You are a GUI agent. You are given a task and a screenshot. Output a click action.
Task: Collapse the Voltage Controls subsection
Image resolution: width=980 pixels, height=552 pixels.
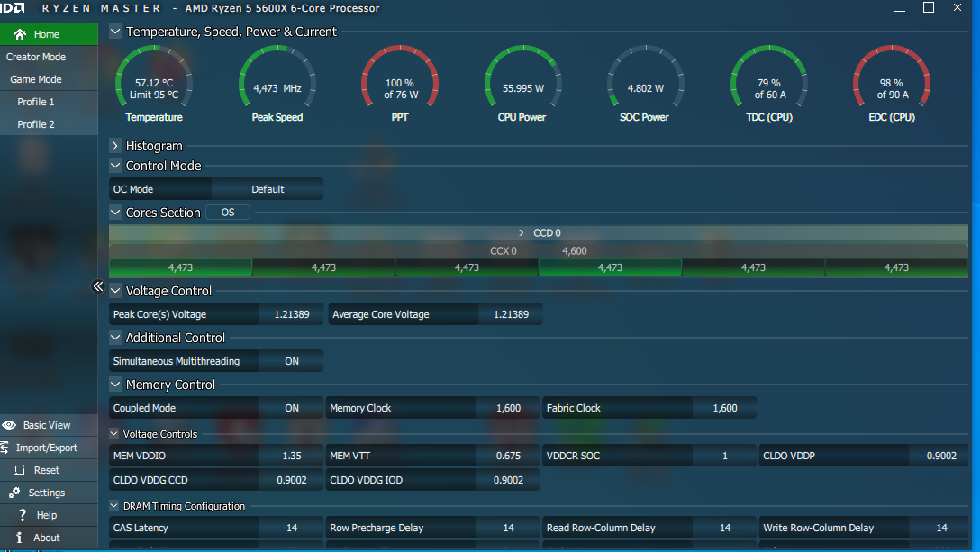113,434
